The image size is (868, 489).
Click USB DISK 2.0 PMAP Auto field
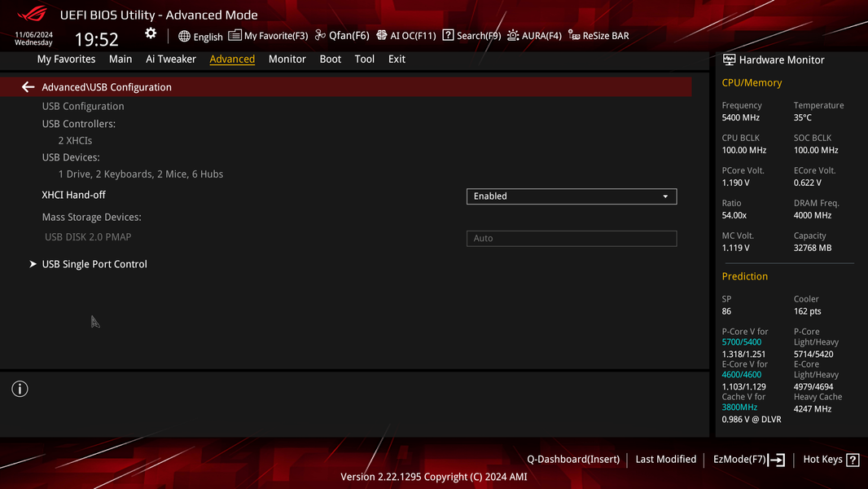point(572,238)
